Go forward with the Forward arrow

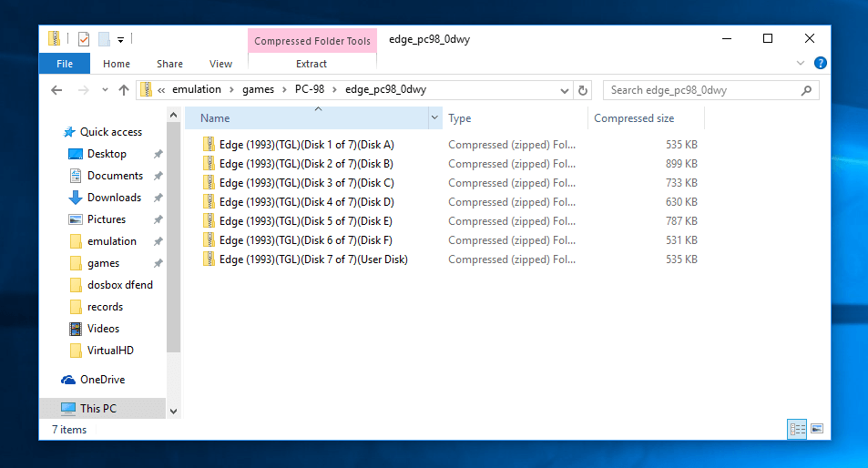point(83,90)
